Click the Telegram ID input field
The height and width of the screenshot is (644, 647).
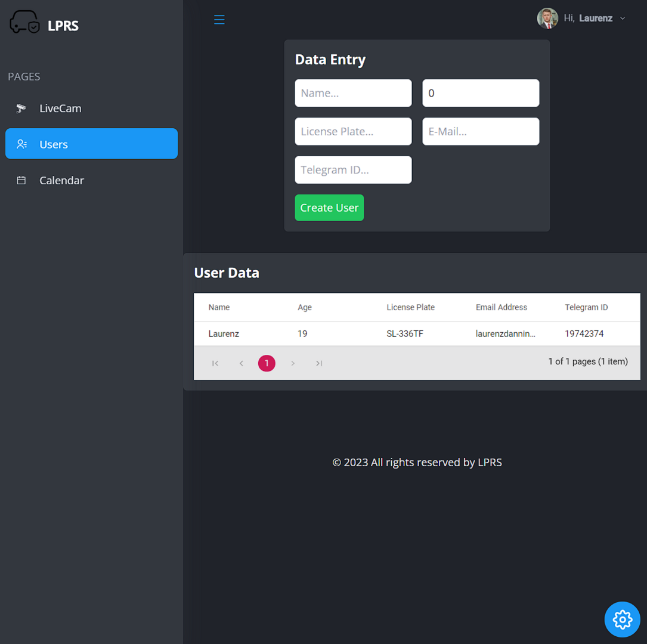tap(353, 170)
